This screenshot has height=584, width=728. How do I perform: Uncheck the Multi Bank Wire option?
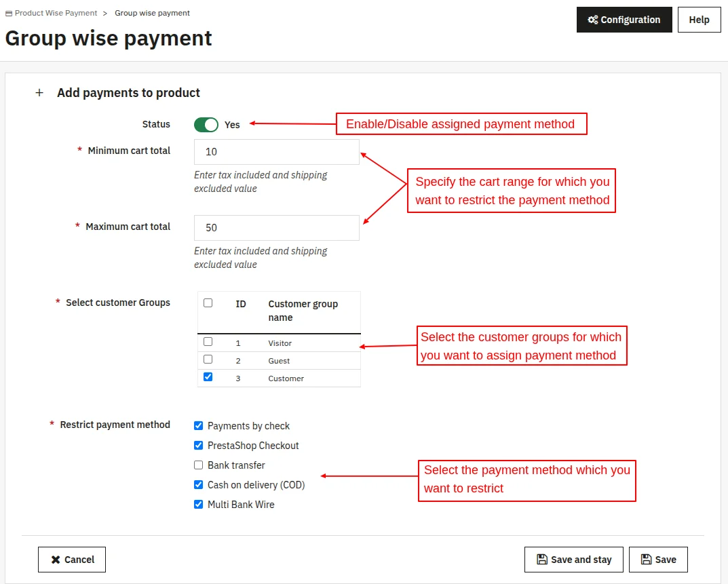(x=198, y=504)
